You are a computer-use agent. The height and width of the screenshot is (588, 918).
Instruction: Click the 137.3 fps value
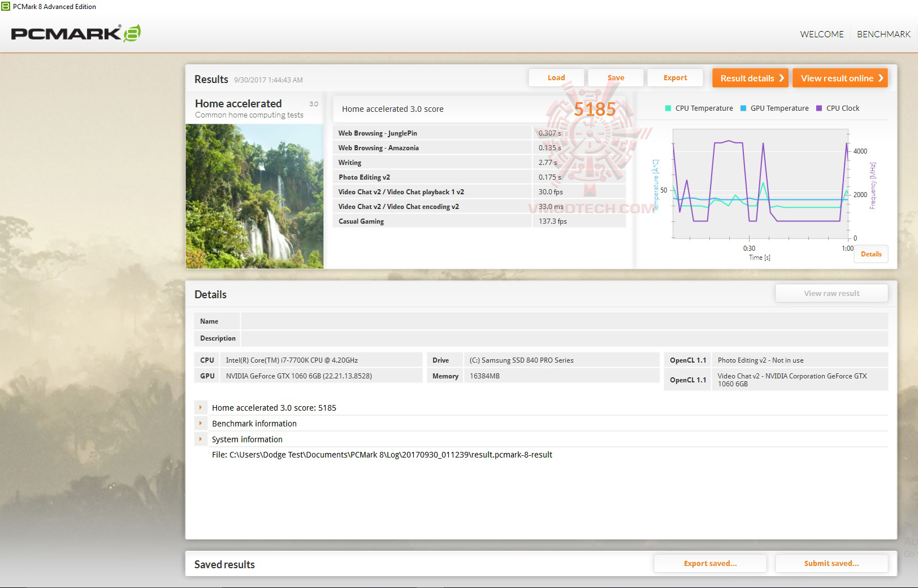point(552,221)
